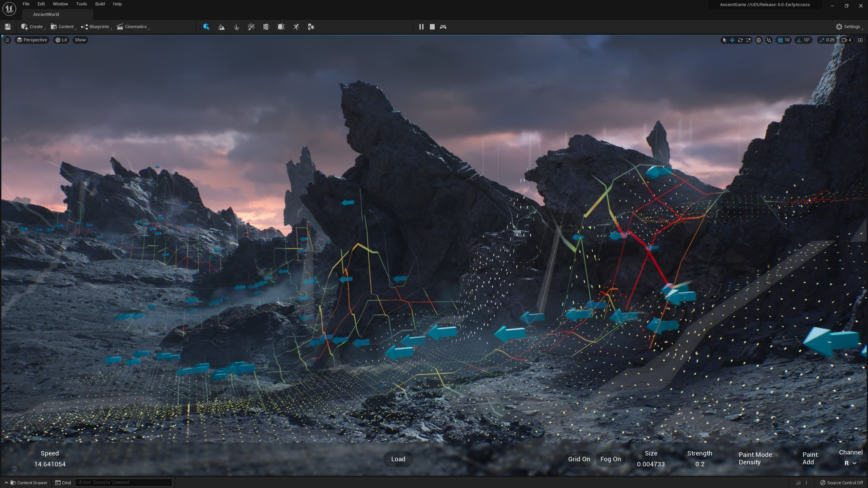Toggle Fog On setting
The height and width of the screenshot is (488, 868).
click(x=610, y=459)
